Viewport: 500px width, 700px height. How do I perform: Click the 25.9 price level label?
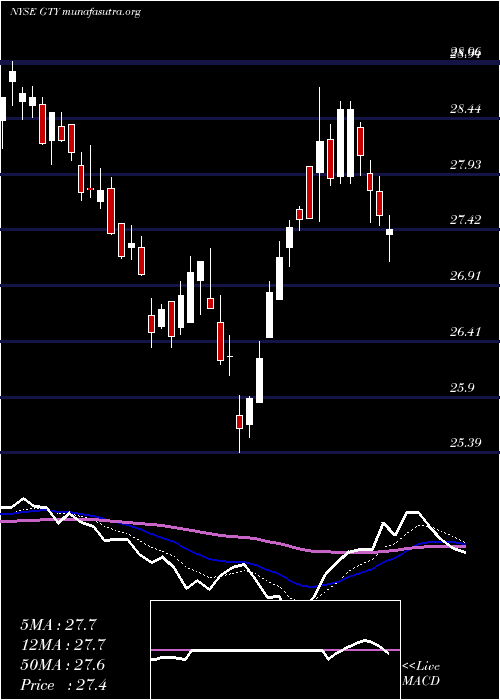(462, 388)
